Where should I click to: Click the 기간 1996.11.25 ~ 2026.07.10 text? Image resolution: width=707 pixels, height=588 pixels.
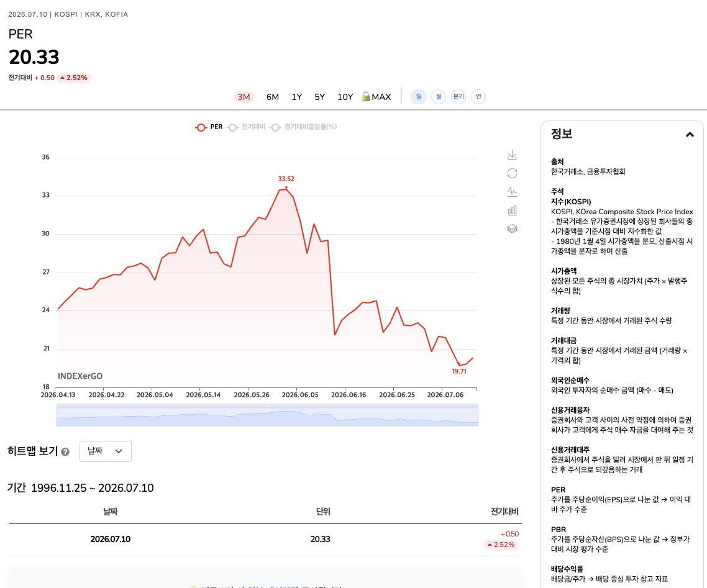(x=80, y=488)
